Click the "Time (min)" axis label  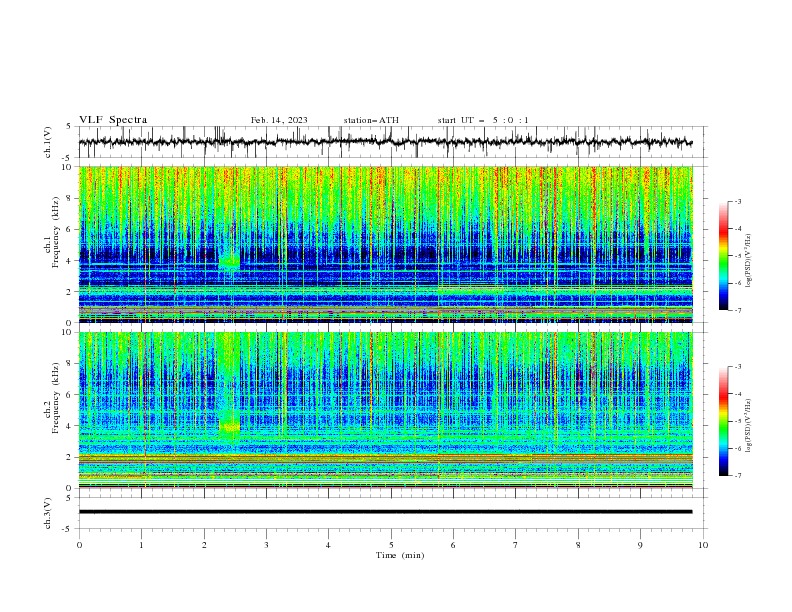click(400, 555)
